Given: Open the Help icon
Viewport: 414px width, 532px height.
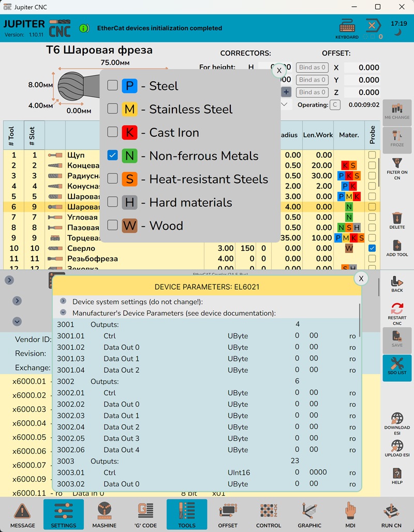Looking at the screenshot, I should 397,475.
